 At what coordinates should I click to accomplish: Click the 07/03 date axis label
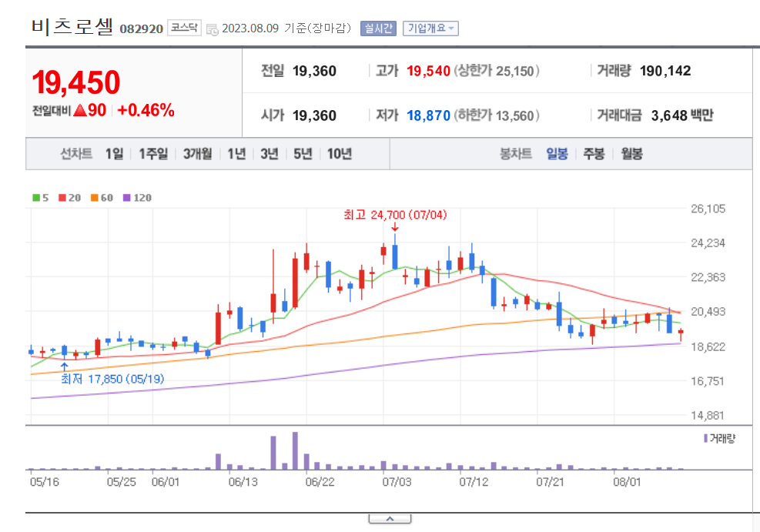click(x=397, y=482)
